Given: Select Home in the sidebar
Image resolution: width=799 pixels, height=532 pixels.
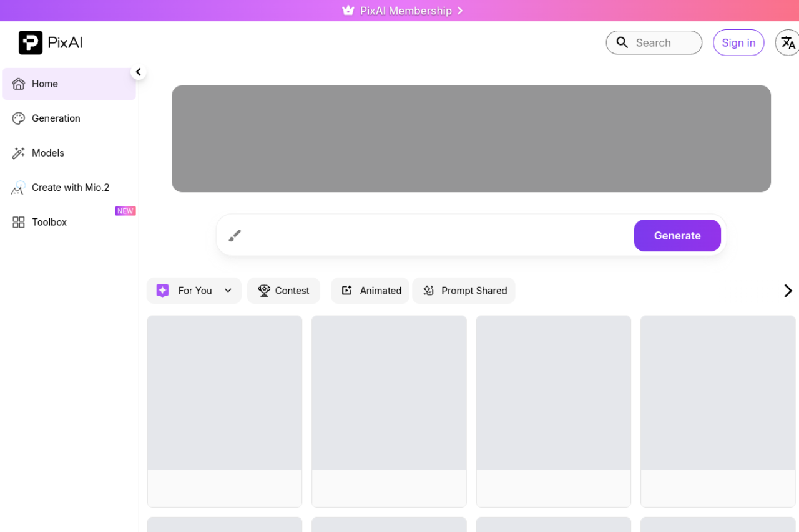Looking at the screenshot, I should coord(69,84).
